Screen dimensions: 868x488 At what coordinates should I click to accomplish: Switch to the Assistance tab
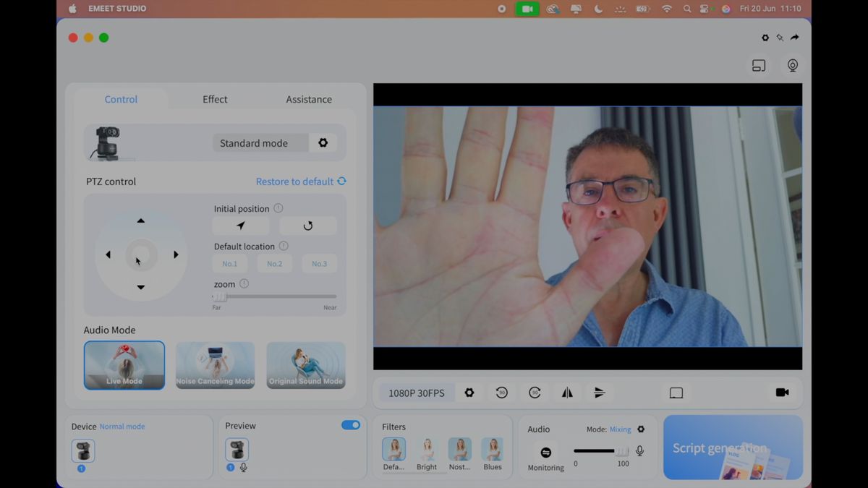click(309, 99)
